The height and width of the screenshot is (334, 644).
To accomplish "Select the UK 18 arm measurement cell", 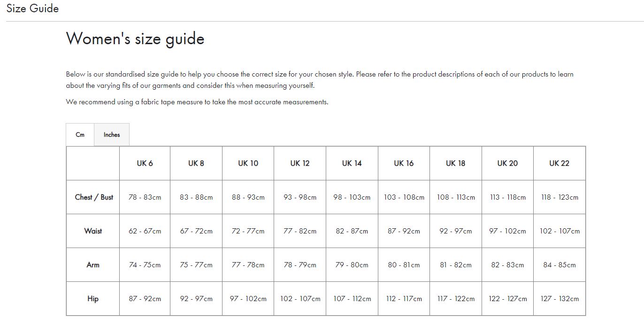I will (455, 264).
